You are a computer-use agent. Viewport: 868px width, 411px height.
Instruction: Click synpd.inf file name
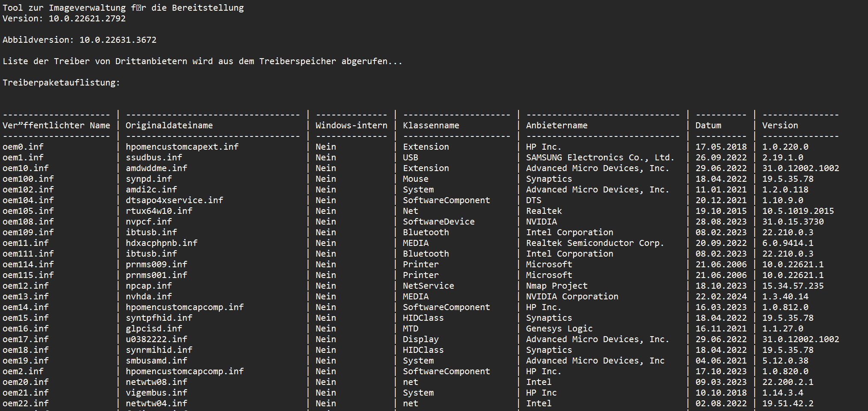point(148,179)
